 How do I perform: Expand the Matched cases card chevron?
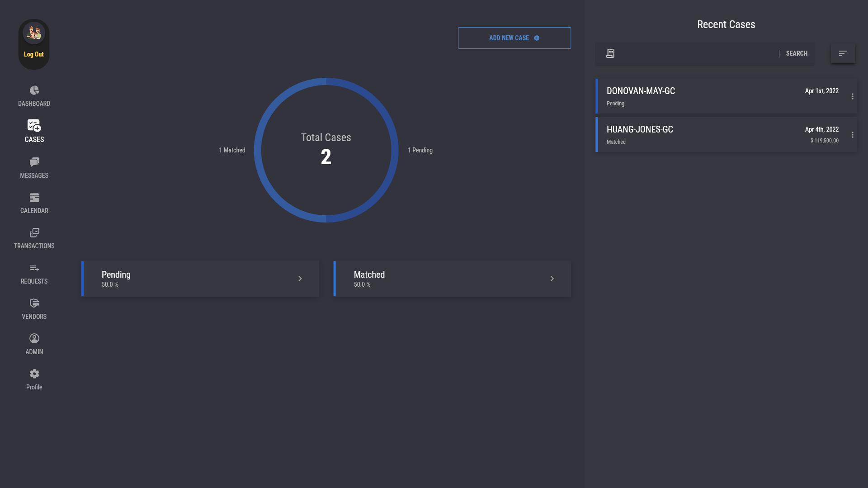(552, 279)
